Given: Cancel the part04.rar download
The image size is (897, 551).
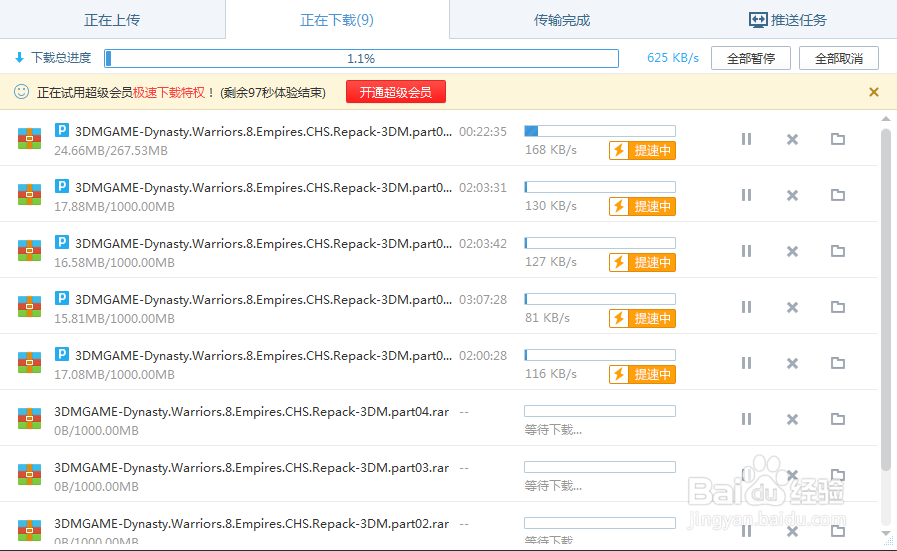Looking at the screenshot, I should point(792,419).
